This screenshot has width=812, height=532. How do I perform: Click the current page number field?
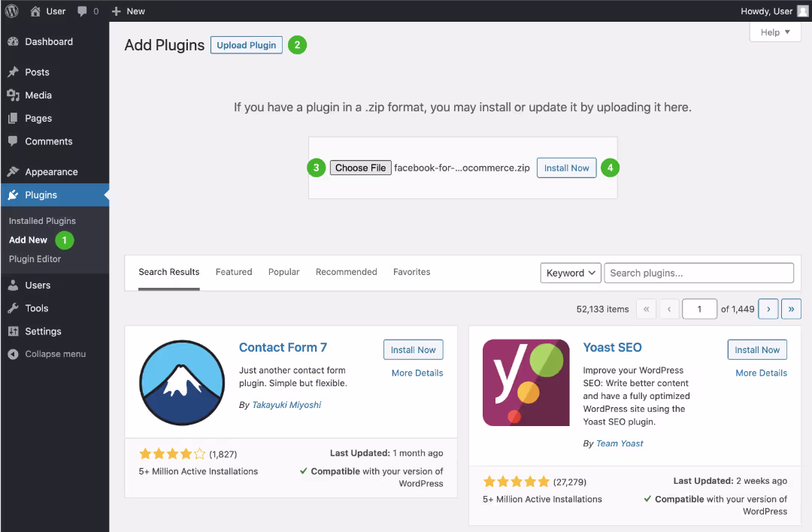click(700, 309)
